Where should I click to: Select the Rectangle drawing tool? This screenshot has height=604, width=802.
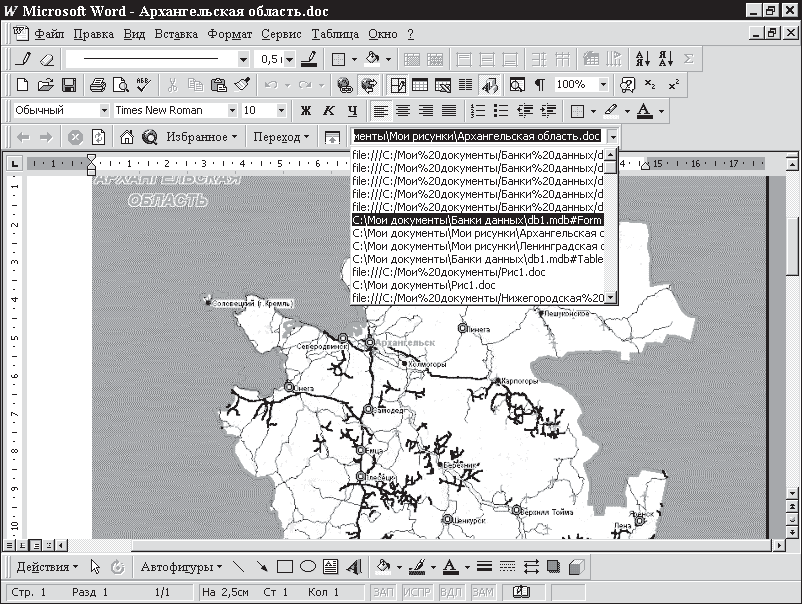pyautogui.click(x=285, y=567)
